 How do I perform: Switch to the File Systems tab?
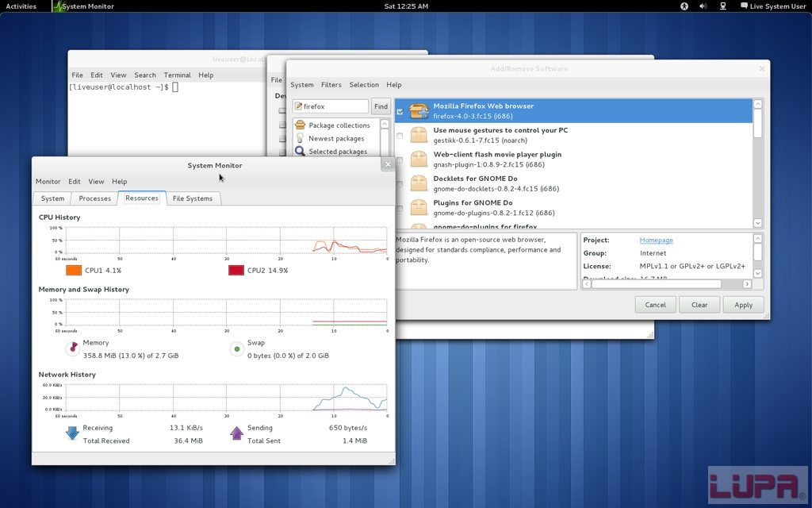(x=193, y=198)
